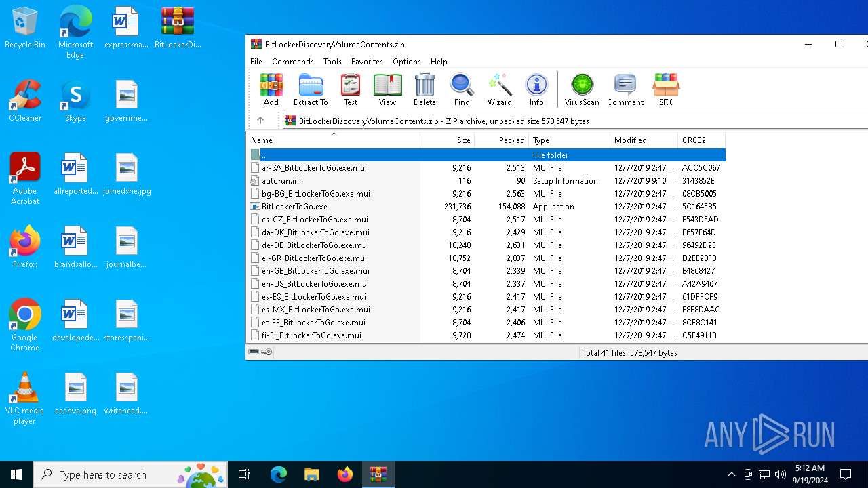Go up one folder level arrow
This screenshot has height=488, width=868.
pyautogui.click(x=260, y=121)
